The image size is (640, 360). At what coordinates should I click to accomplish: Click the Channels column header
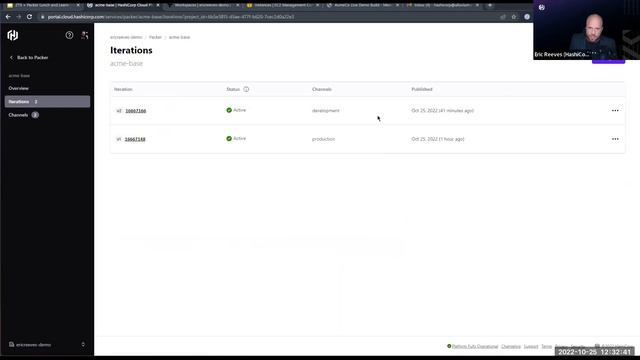point(322,89)
